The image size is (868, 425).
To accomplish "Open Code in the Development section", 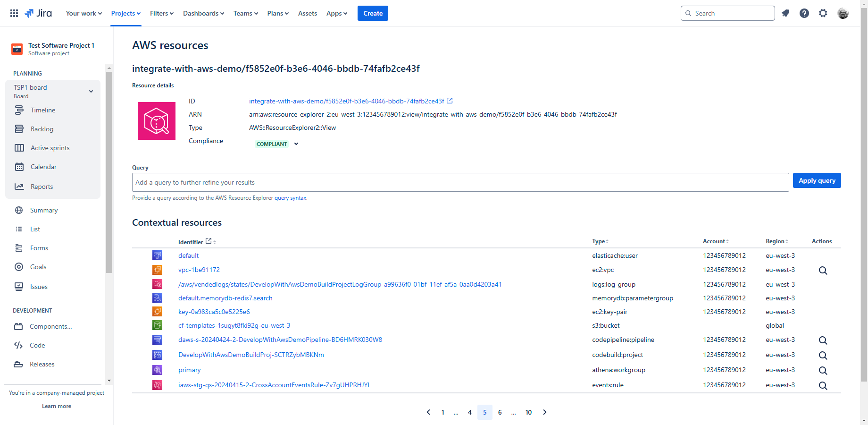I will (37, 345).
